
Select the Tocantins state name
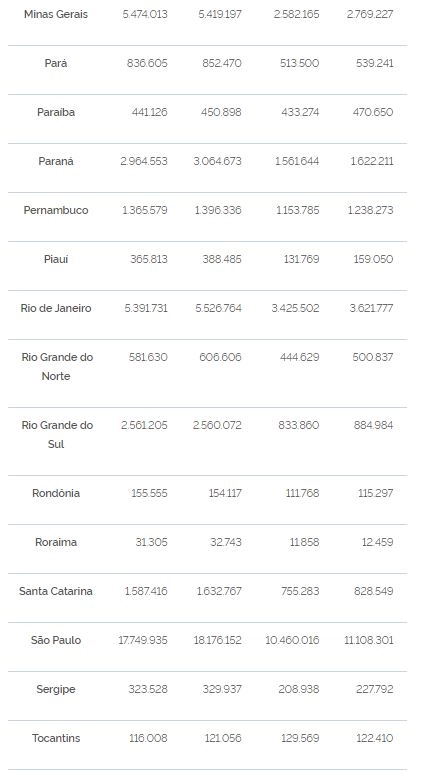(56, 738)
